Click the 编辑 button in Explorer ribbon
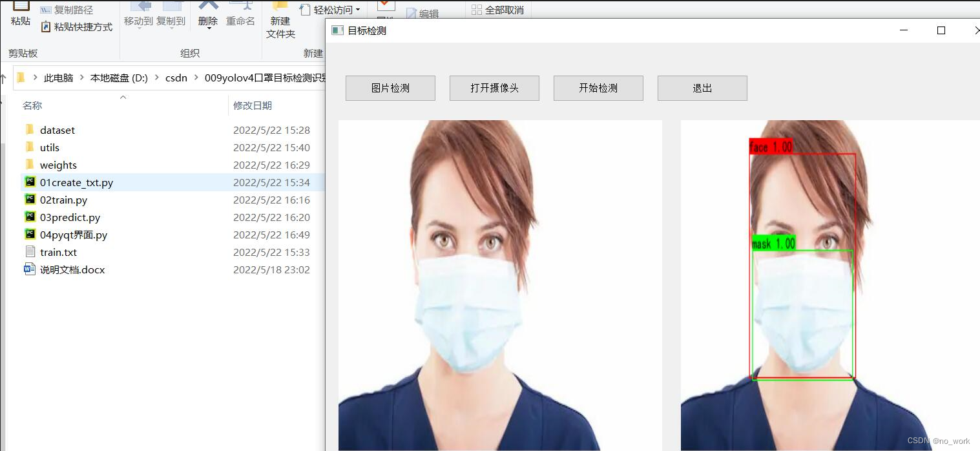 coord(422,14)
